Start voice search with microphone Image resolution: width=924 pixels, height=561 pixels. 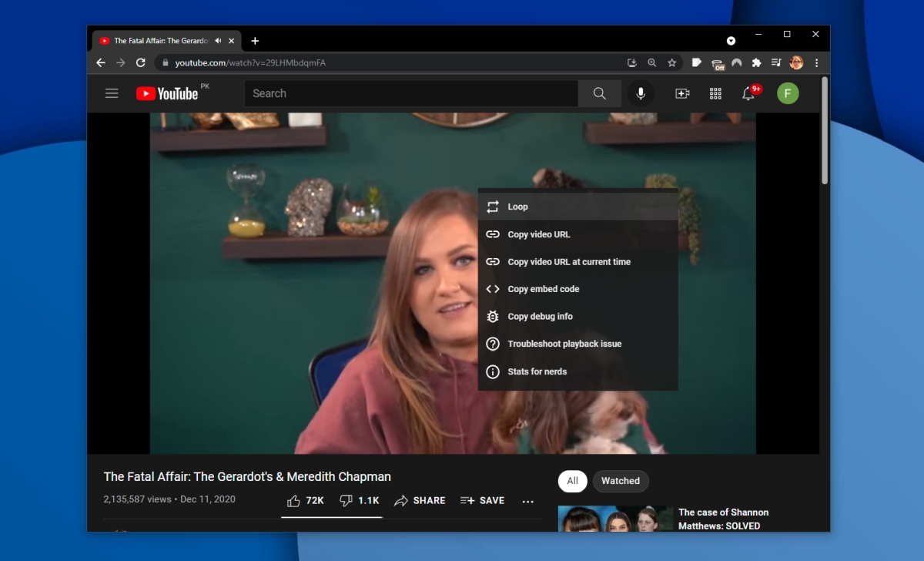(x=640, y=93)
